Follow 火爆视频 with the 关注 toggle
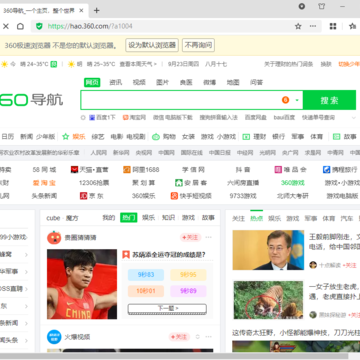 pos(179,337)
